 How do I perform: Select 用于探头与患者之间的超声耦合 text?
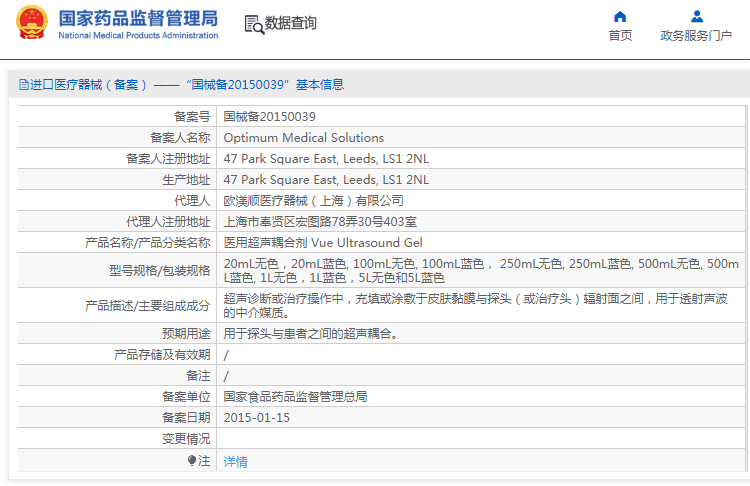pos(310,334)
